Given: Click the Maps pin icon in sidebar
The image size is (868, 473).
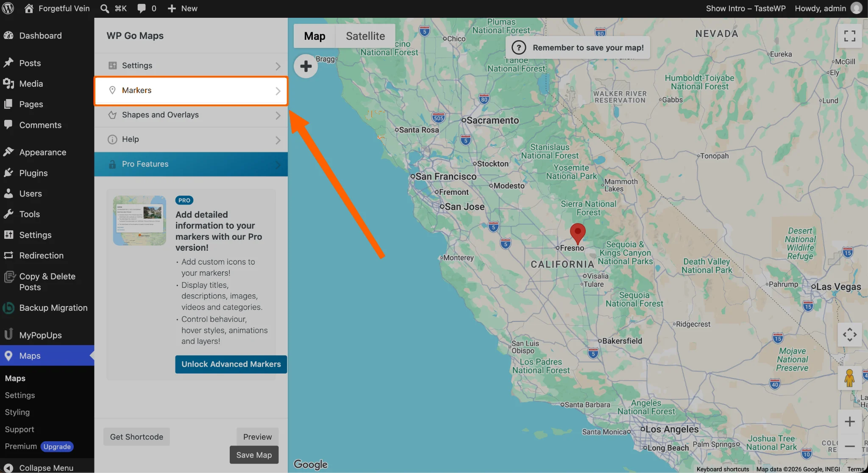Looking at the screenshot, I should tap(8, 356).
